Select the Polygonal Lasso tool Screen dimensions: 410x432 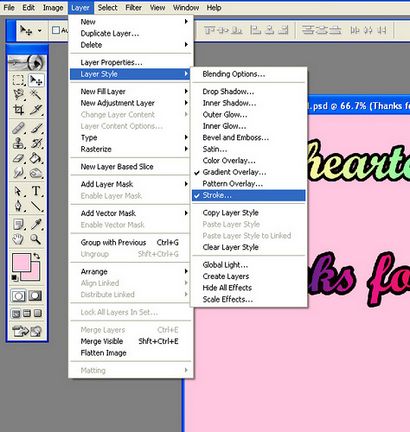click(x=19, y=95)
